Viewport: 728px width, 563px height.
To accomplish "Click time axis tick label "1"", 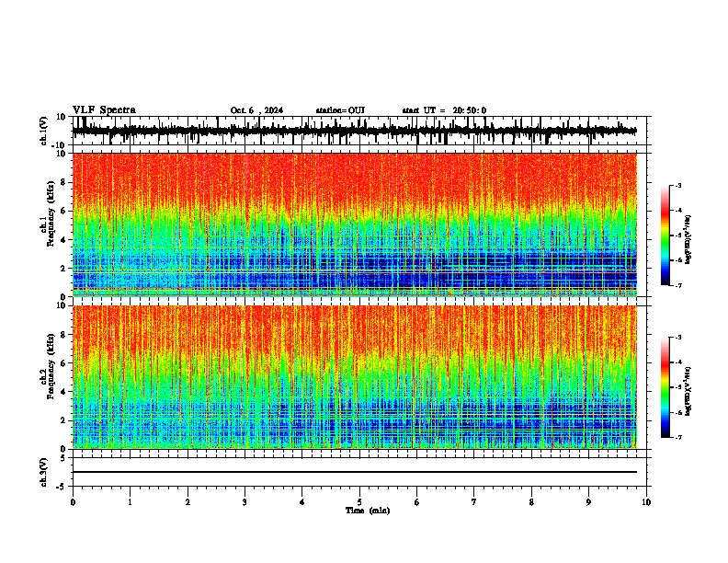I will click(x=130, y=501).
